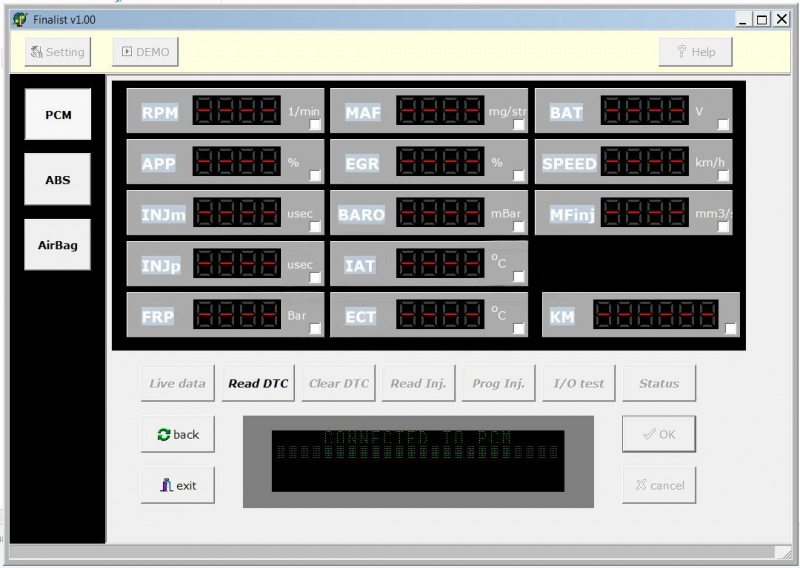The width and height of the screenshot is (800, 568).
Task: Click the I/O test button
Action: (579, 383)
